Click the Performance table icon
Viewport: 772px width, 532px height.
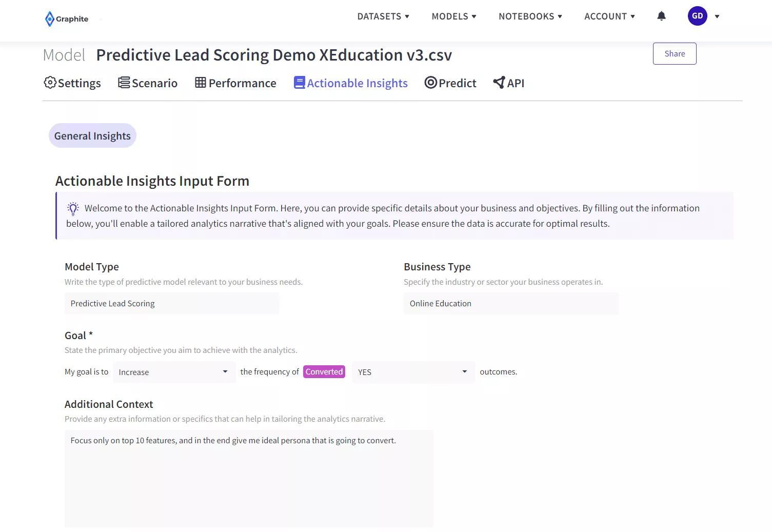click(x=201, y=83)
